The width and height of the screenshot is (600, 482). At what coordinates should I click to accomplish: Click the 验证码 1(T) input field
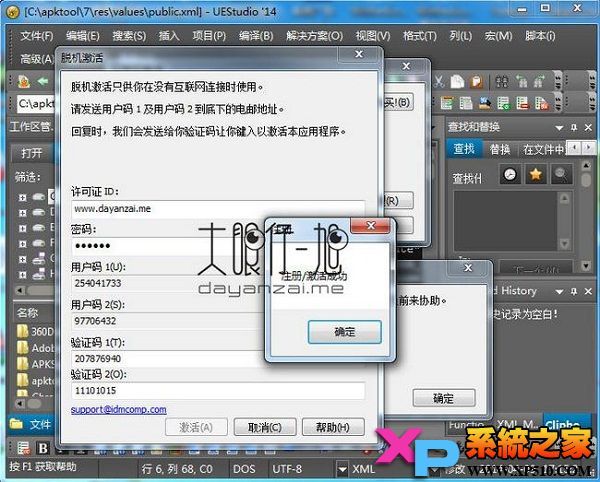coord(168,359)
